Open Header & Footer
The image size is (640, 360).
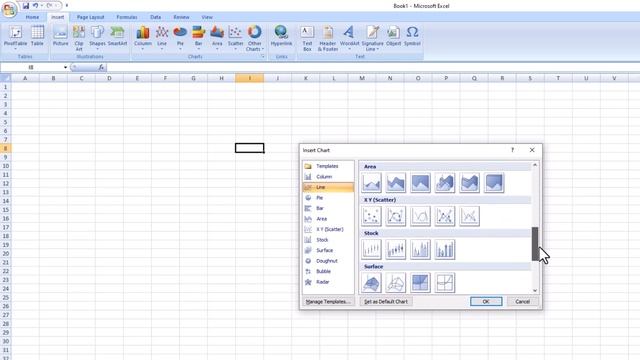click(x=328, y=38)
